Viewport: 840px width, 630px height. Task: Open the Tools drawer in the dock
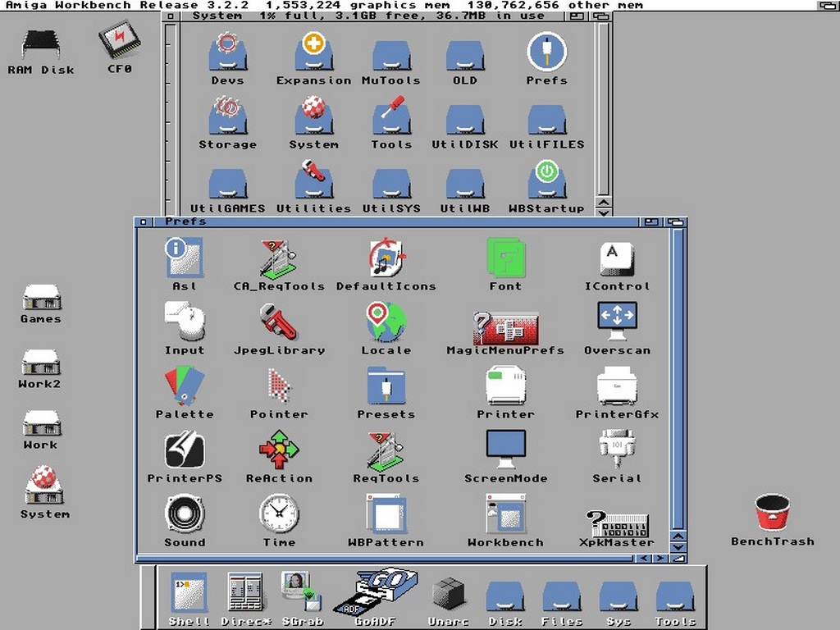(675, 598)
